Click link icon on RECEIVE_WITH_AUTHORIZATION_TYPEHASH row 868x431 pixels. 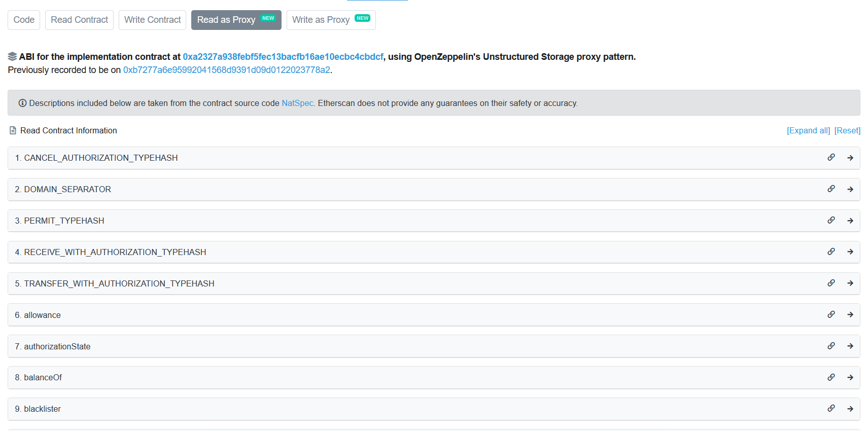click(831, 252)
